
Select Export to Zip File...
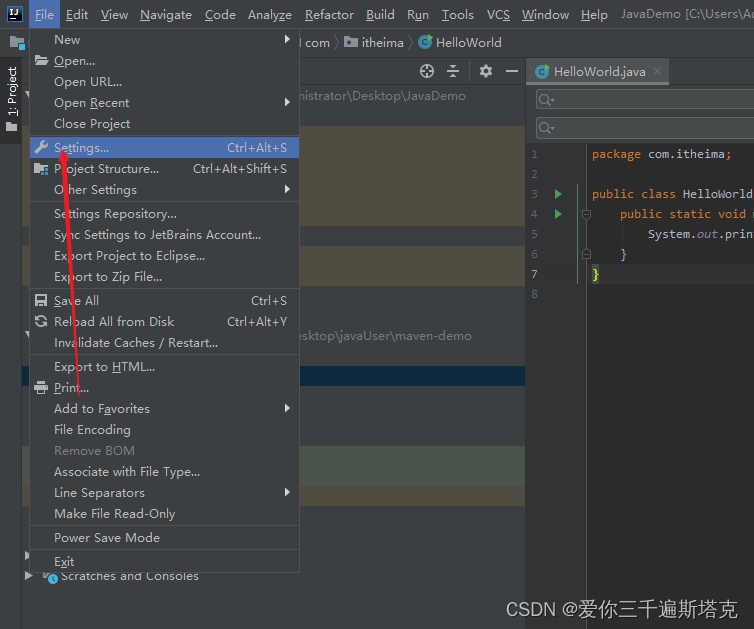click(164, 277)
